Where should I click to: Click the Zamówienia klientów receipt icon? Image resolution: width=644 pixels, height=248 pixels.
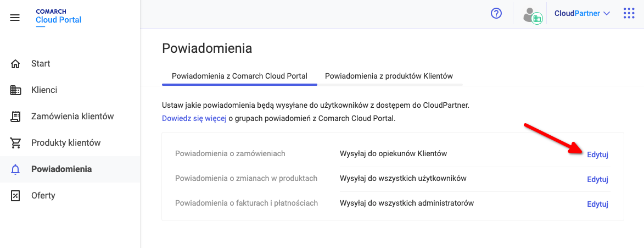(15, 117)
